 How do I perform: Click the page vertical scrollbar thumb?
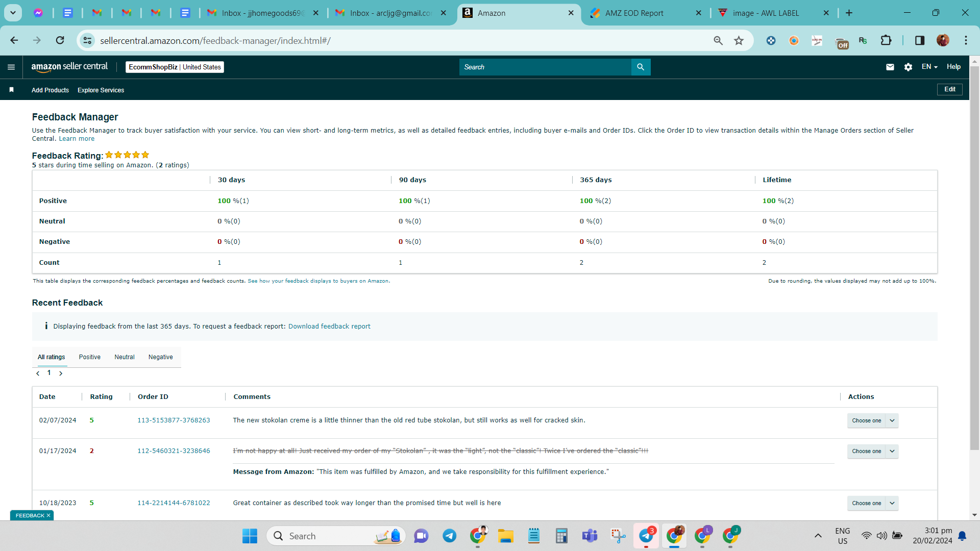[974, 258]
